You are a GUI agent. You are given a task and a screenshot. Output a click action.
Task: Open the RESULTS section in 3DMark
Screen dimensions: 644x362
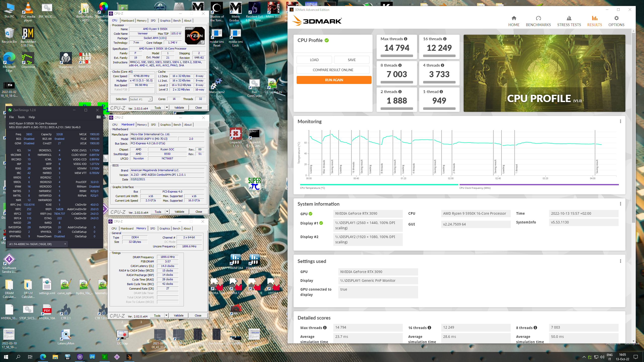[594, 21]
